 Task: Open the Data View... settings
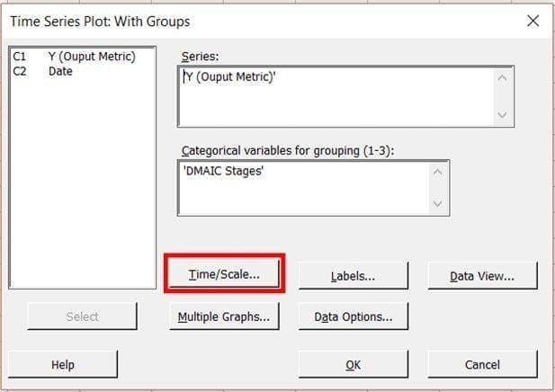point(482,276)
